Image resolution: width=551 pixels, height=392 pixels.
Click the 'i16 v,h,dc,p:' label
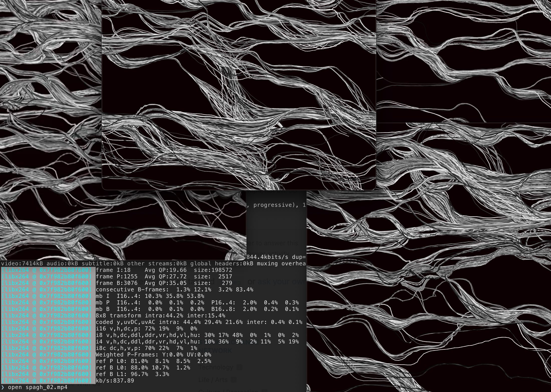click(x=118, y=329)
